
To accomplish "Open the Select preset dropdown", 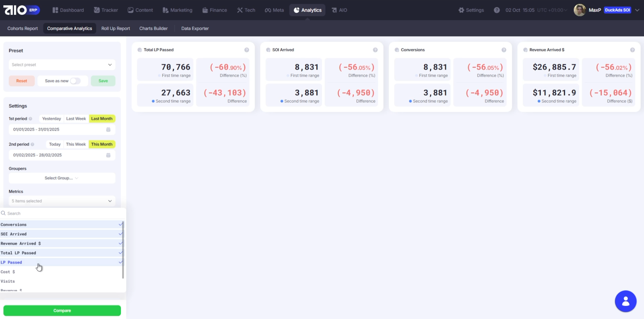I will click(x=62, y=65).
